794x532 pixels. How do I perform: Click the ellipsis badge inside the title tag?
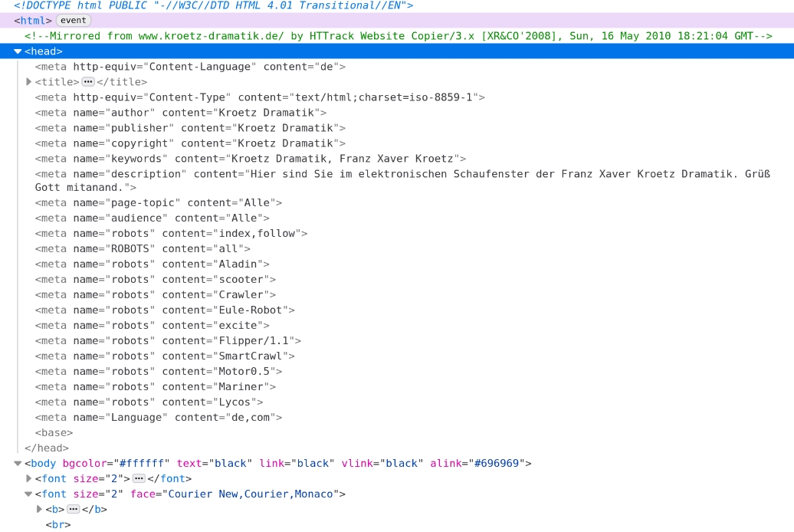pos(88,82)
